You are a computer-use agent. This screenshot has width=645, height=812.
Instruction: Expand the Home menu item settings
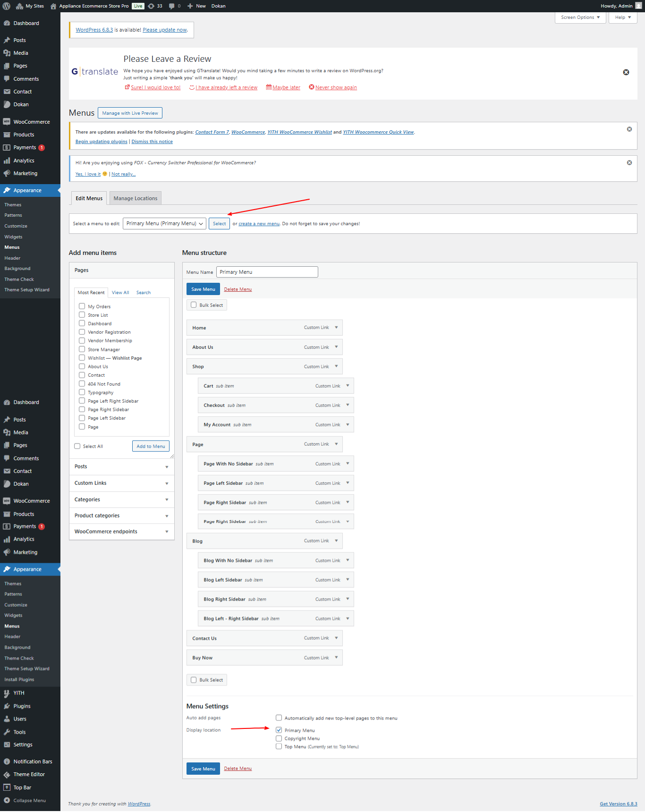coord(336,328)
